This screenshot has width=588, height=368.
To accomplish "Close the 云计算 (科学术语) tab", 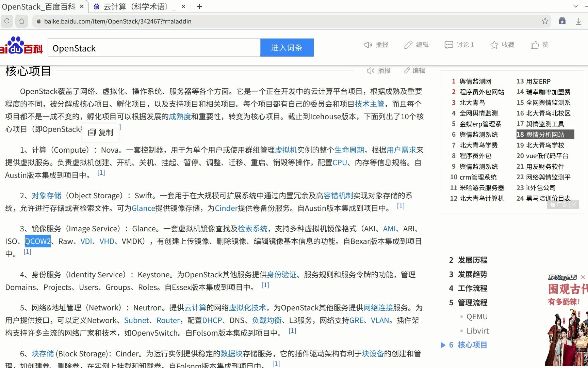I will click(183, 6).
